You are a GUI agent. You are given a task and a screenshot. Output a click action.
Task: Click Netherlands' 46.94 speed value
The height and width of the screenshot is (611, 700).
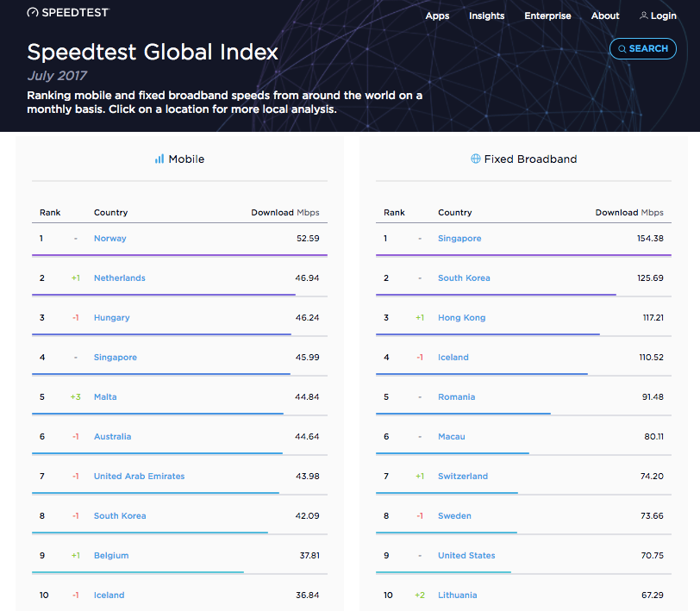[x=307, y=278]
